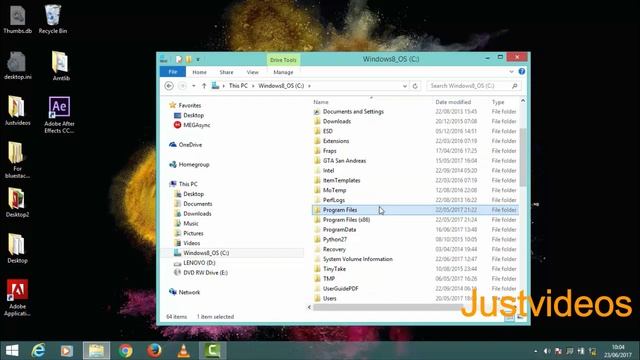The image size is (640, 360).
Task: Select Network in navigation pane
Action: click(x=189, y=292)
